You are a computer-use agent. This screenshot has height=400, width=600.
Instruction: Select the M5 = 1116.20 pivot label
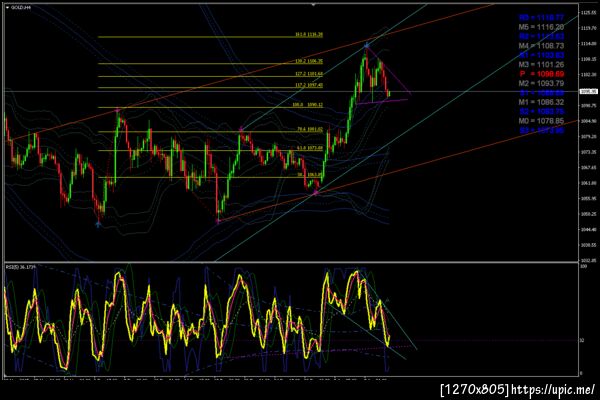pos(541,27)
